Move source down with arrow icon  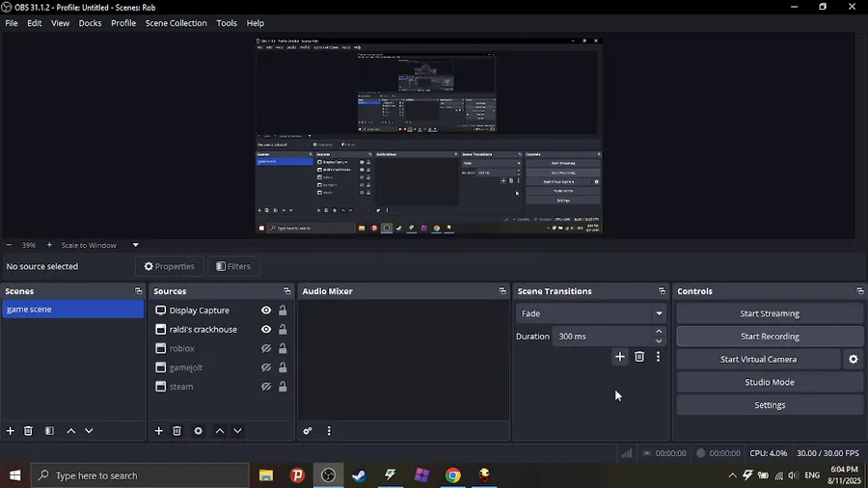[x=237, y=431]
